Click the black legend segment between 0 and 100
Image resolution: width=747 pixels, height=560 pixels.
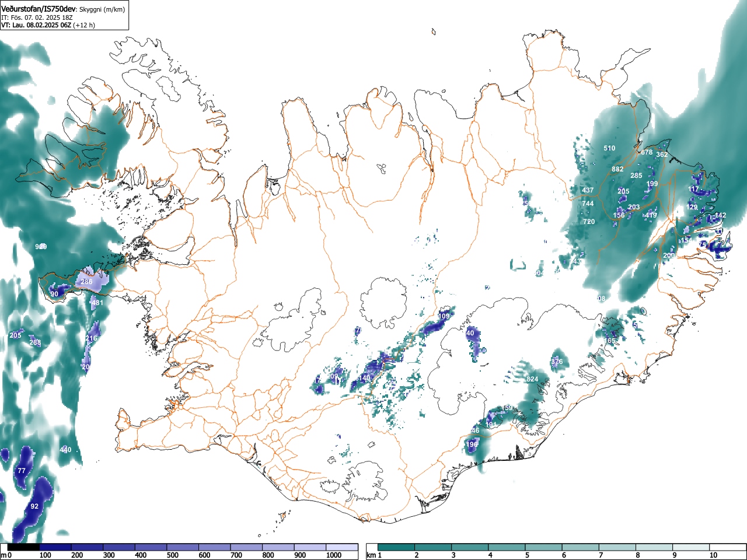(x=24, y=547)
